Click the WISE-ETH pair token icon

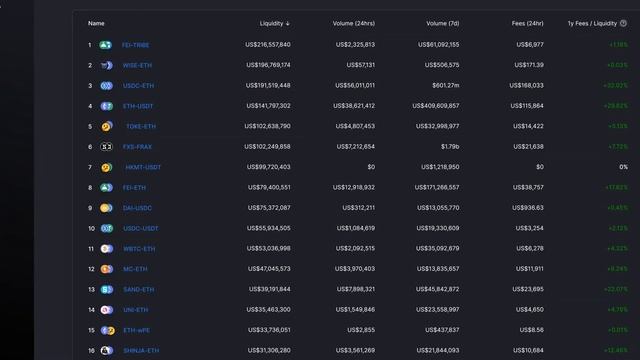pos(107,65)
